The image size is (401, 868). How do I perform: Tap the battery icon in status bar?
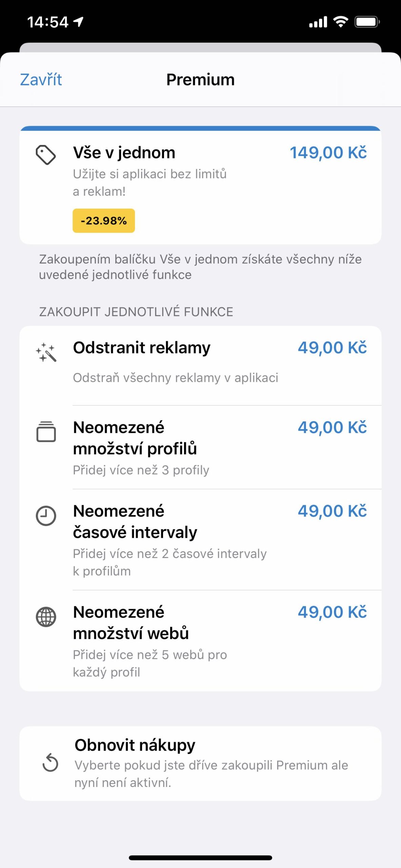point(367,22)
